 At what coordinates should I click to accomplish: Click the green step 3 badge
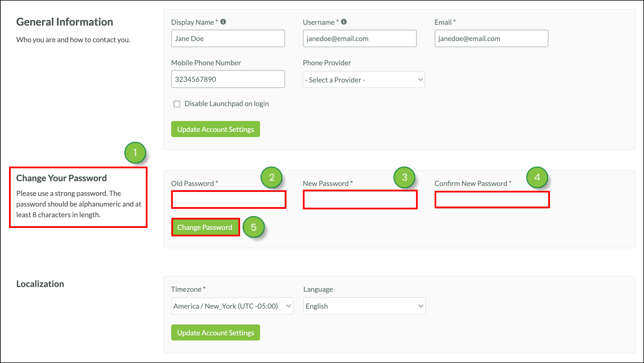pyautogui.click(x=404, y=177)
